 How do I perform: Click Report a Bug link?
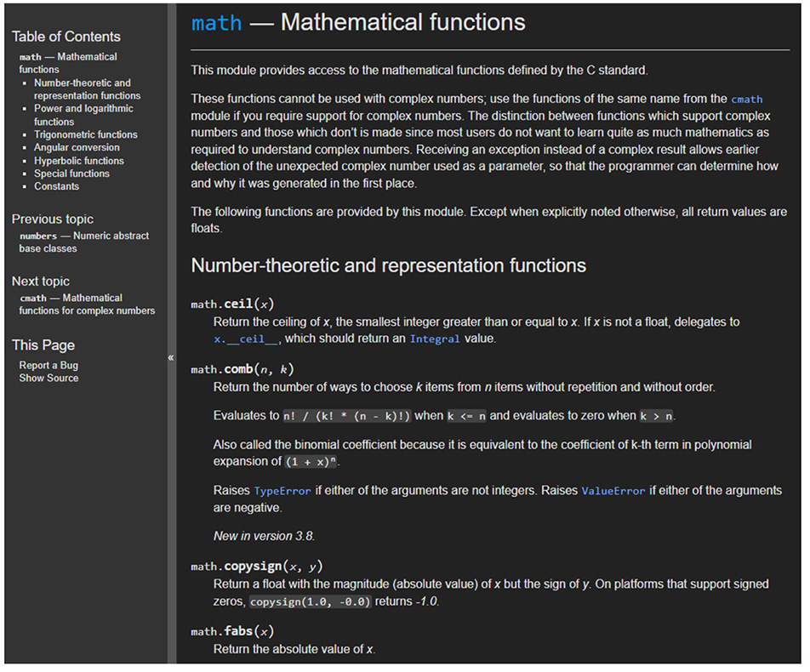(x=48, y=365)
